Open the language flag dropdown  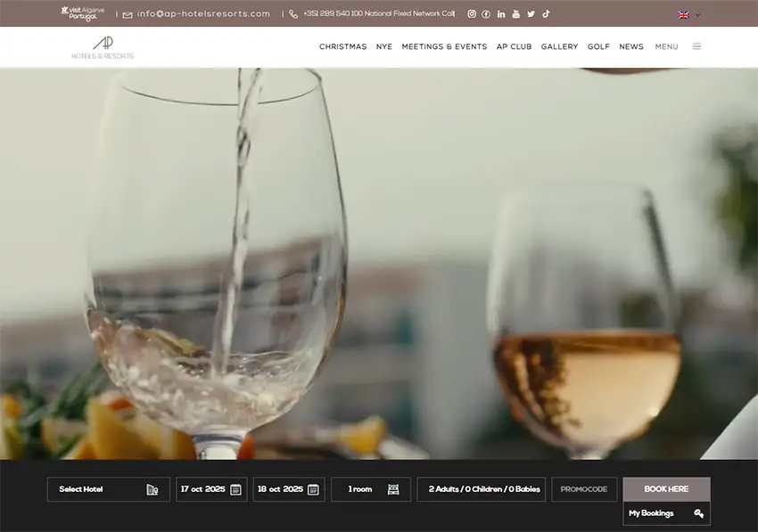tap(686, 14)
